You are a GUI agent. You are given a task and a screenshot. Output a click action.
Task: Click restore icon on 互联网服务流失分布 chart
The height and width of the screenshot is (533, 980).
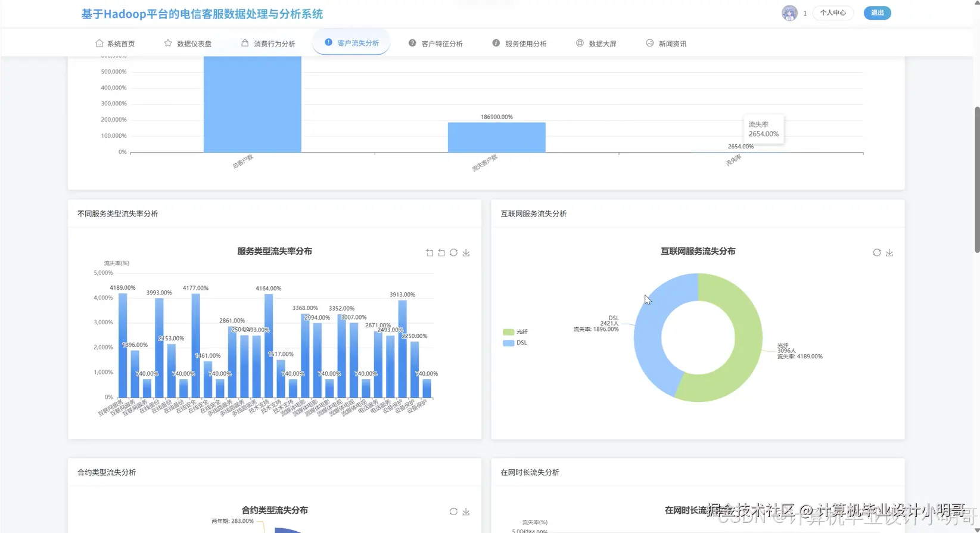[x=877, y=253]
